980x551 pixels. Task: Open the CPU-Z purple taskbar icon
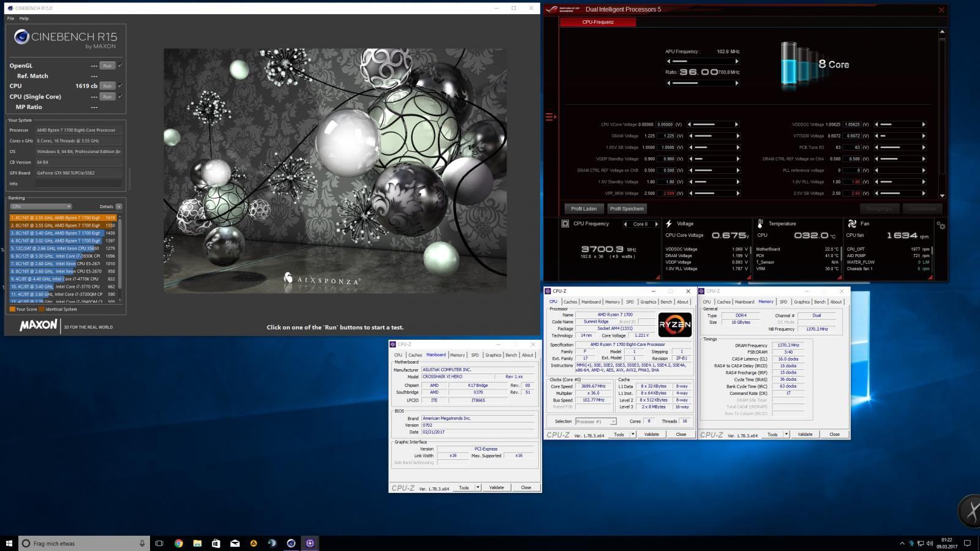point(310,543)
